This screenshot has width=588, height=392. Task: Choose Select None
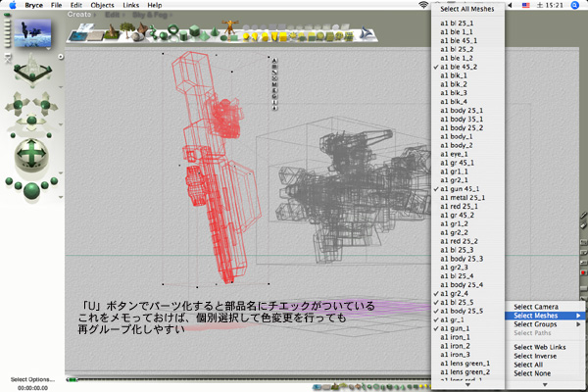click(x=545, y=373)
